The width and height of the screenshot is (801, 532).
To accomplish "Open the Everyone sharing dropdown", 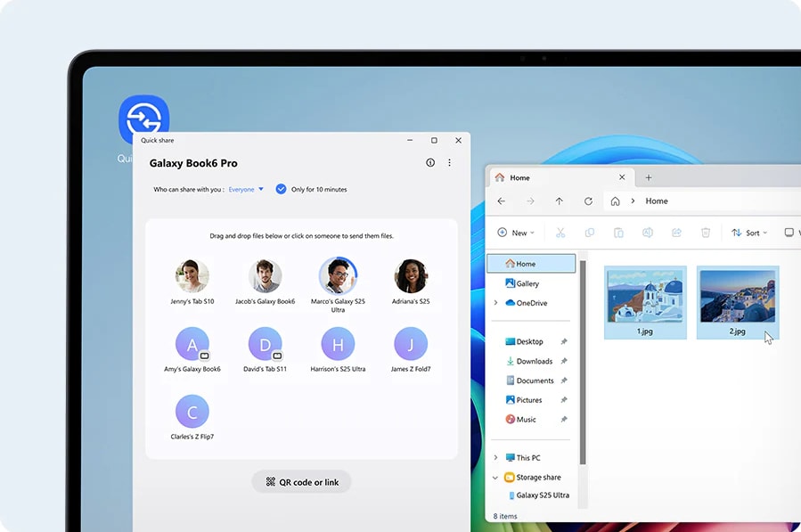I will pos(246,189).
